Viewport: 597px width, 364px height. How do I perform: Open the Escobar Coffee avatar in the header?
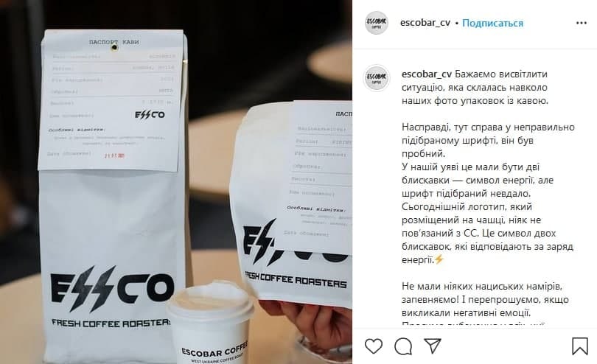(x=376, y=23)
